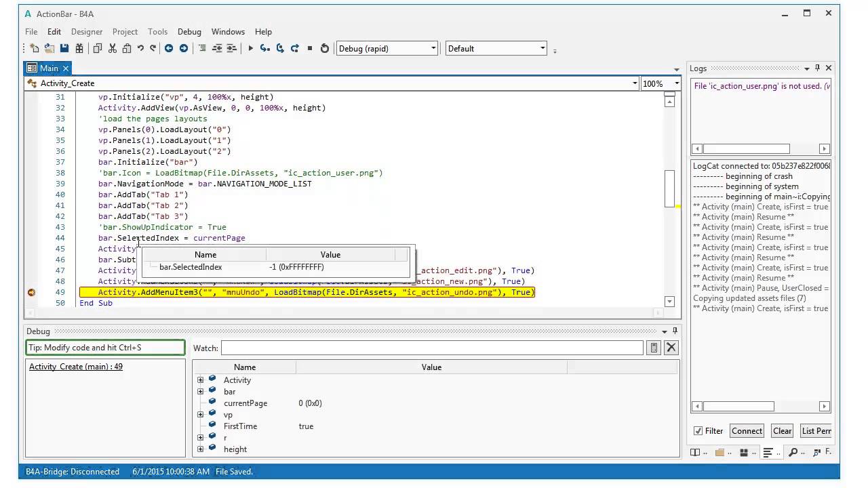Close the Main tab
The width and height of the screenshot is (868, 488).
[66, 68]
